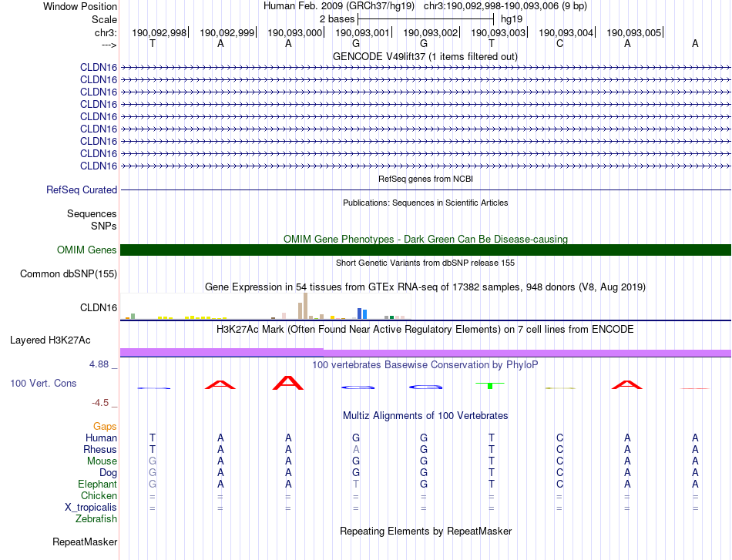Click the green 'T' PhyloP conservation glyph
The image size is (732, 560).
(490, 385)
